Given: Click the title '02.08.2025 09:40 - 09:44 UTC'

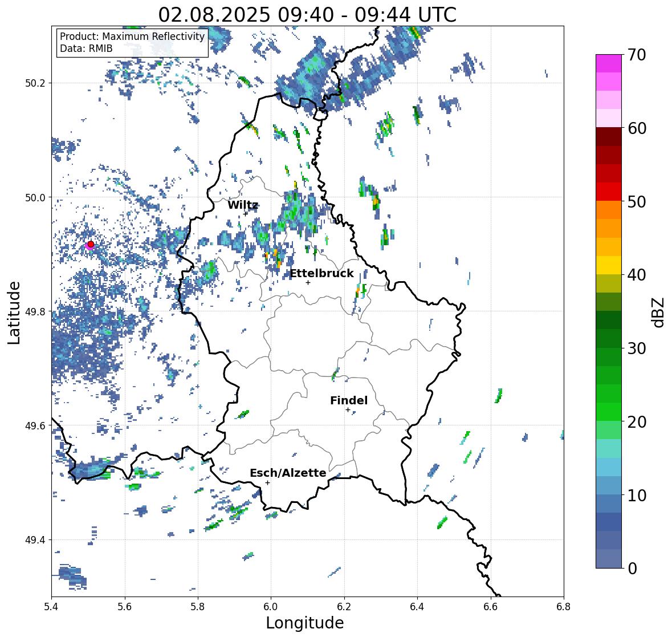Looking at the screenshot, I should (x=307, y=15).
